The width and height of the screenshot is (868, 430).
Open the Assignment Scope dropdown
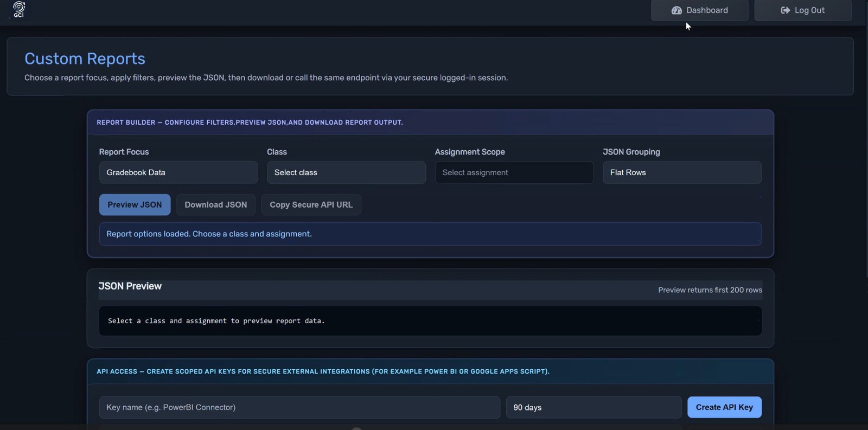pyautogui.click(x=514, y=172)
